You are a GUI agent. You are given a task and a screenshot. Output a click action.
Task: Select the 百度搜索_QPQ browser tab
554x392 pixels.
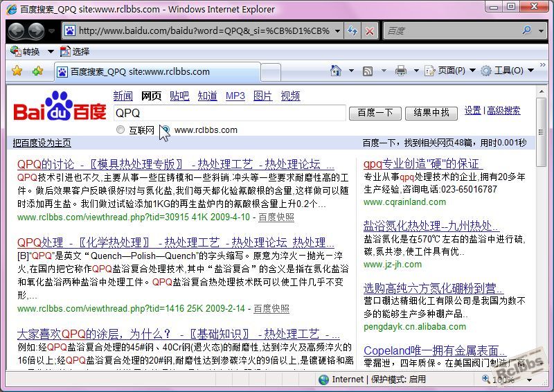158,72
